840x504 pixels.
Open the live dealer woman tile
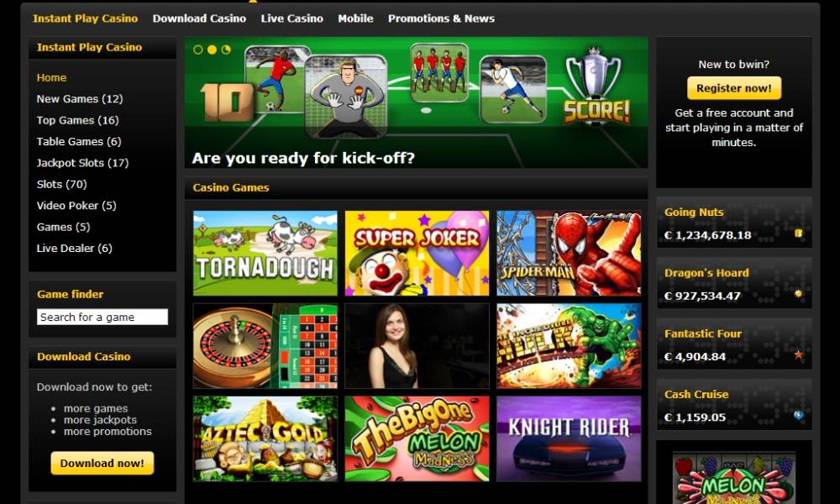[417, 346]
